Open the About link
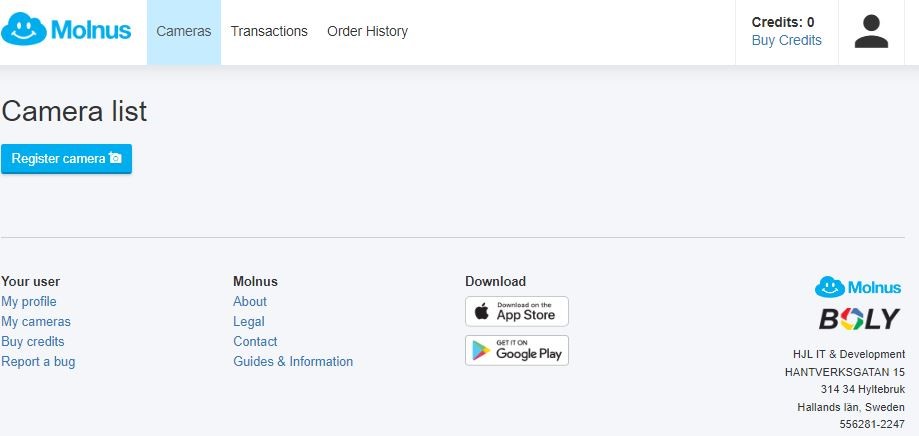The height and width of the screenshot is (436, 919). tap(250, 302)
